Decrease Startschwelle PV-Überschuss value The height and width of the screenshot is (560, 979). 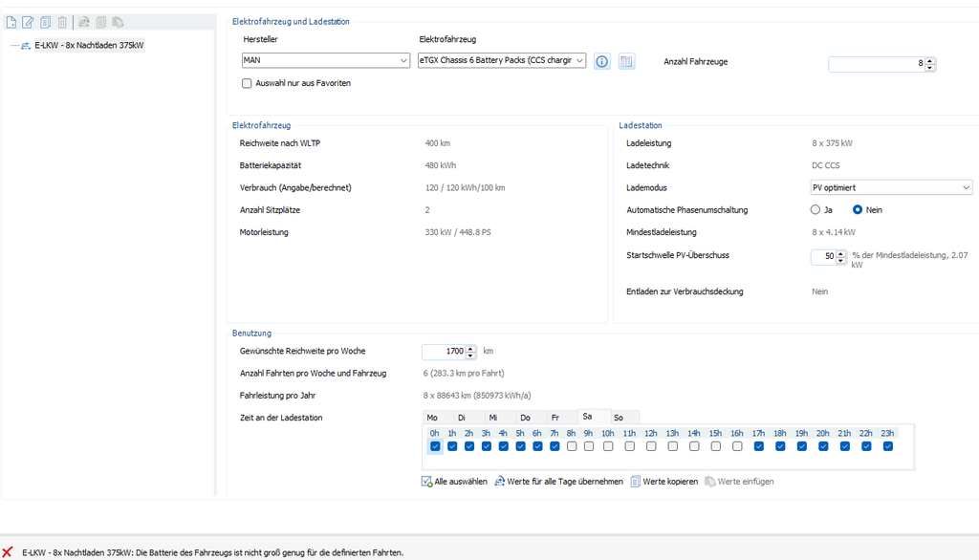pos(841,260)
